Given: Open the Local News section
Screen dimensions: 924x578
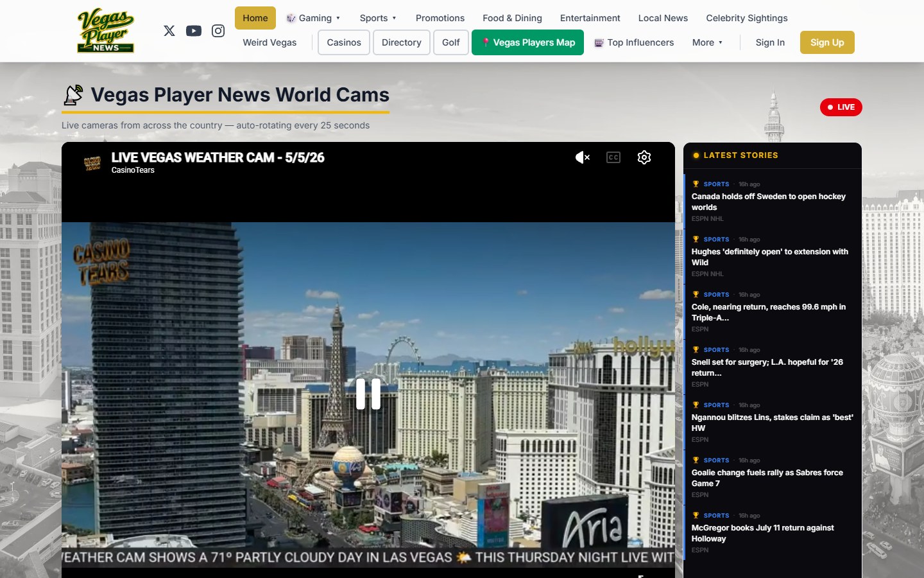Looking at the screenshot, I should [663, 18].
